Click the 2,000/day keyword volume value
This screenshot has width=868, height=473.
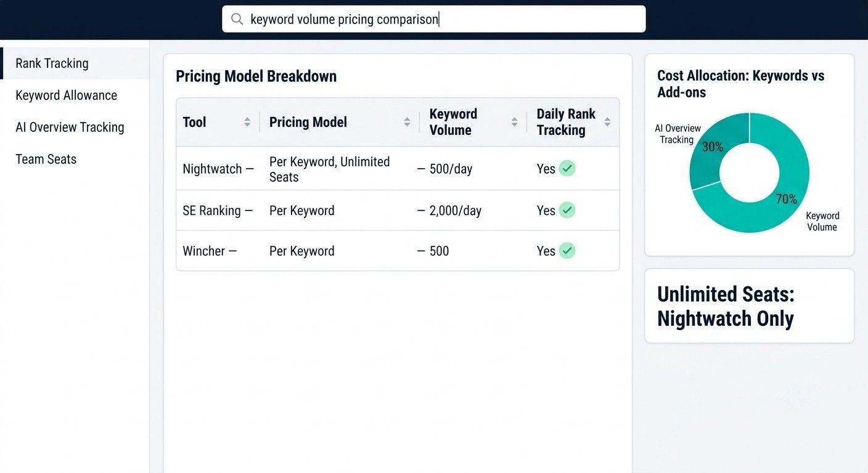[456, 211]
